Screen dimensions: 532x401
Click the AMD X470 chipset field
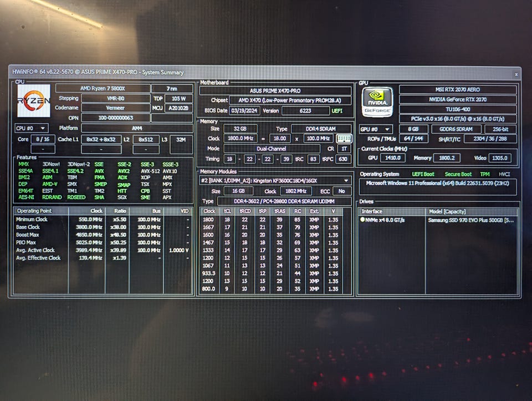[x=290, y=100]
